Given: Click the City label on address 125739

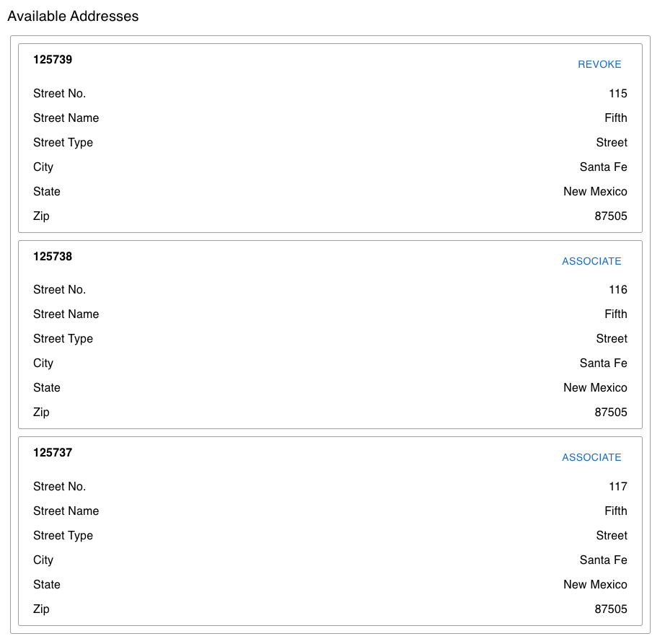Looking at the screenshot, I should 43,167.
